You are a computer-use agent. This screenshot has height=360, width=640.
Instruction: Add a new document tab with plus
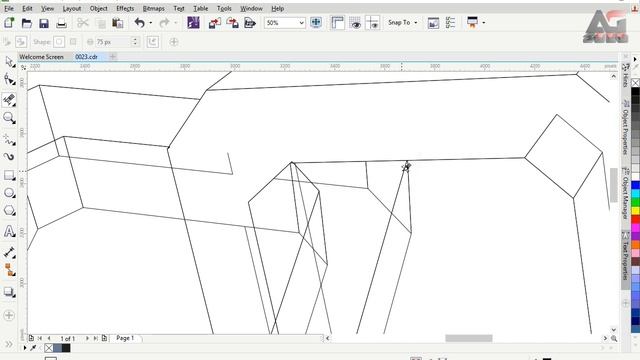coord(113,57)
